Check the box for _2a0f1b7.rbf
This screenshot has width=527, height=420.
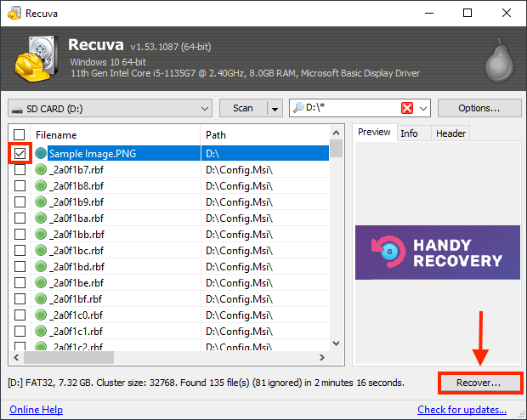click(x=20, y=169)
